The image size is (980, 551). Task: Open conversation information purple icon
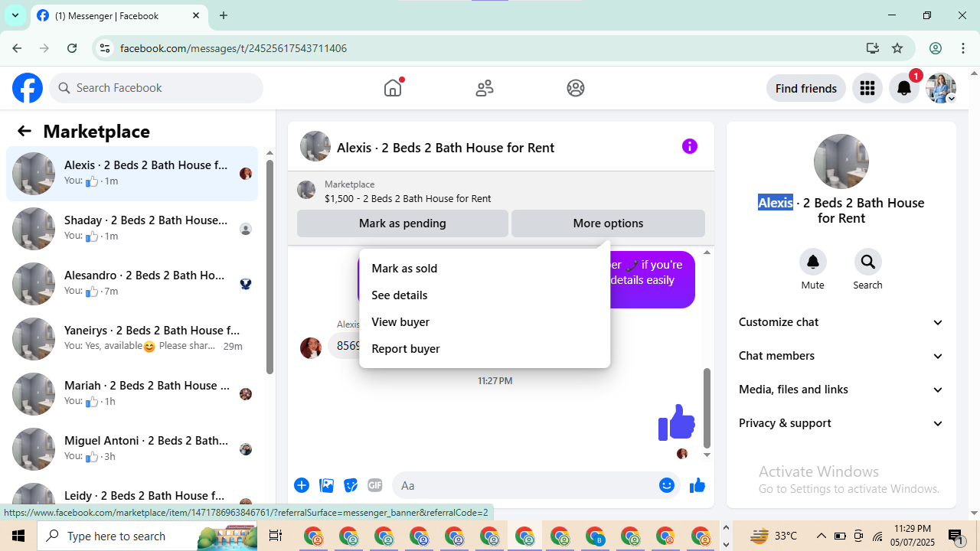(x=690, y=146)
